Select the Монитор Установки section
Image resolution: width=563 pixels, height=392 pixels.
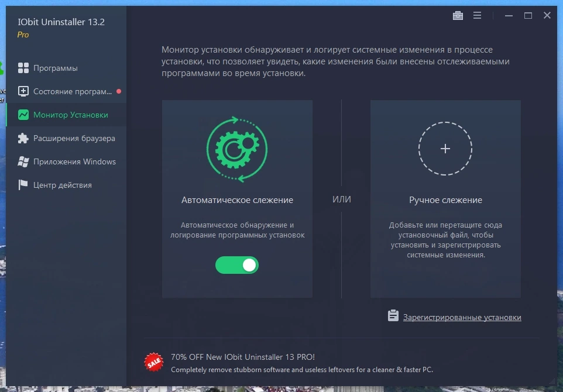tap(67, 115)
